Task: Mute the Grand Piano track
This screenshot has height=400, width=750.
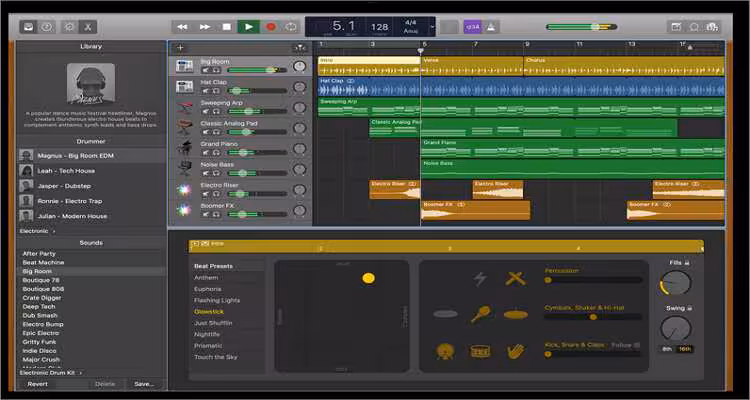Action: (206, 153)
